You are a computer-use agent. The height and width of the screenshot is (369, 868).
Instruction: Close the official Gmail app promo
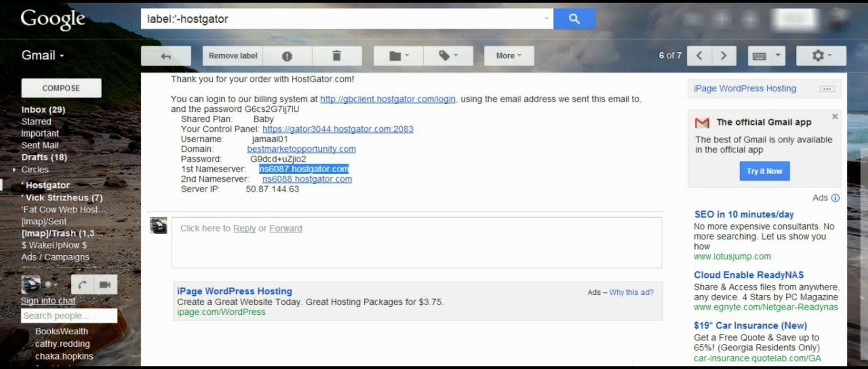[835, 116]
